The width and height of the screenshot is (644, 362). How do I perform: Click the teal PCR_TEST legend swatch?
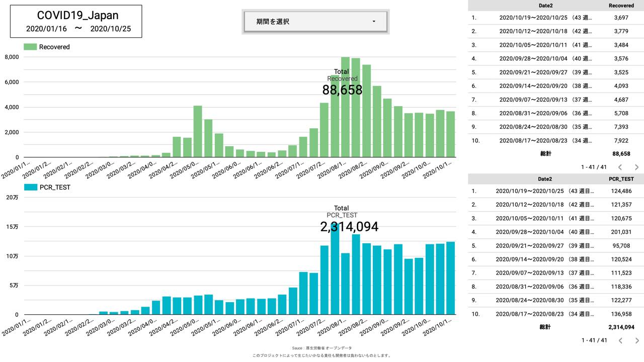coord(30,187)
